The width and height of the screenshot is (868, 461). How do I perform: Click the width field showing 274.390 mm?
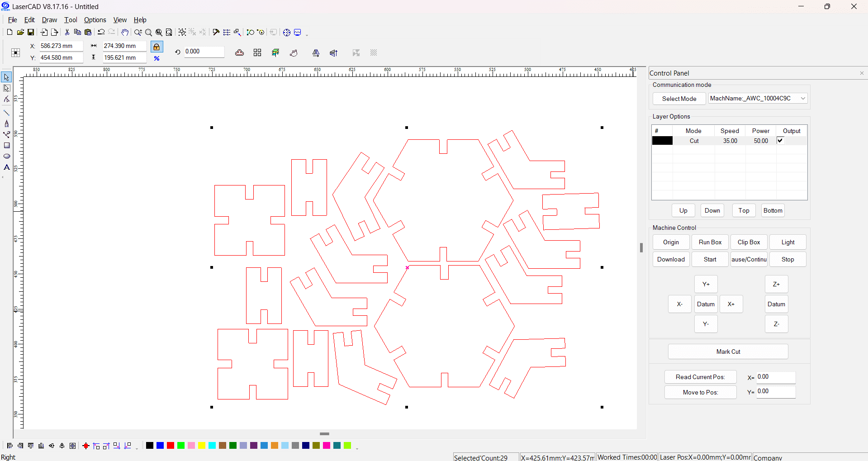coord(124,46)
